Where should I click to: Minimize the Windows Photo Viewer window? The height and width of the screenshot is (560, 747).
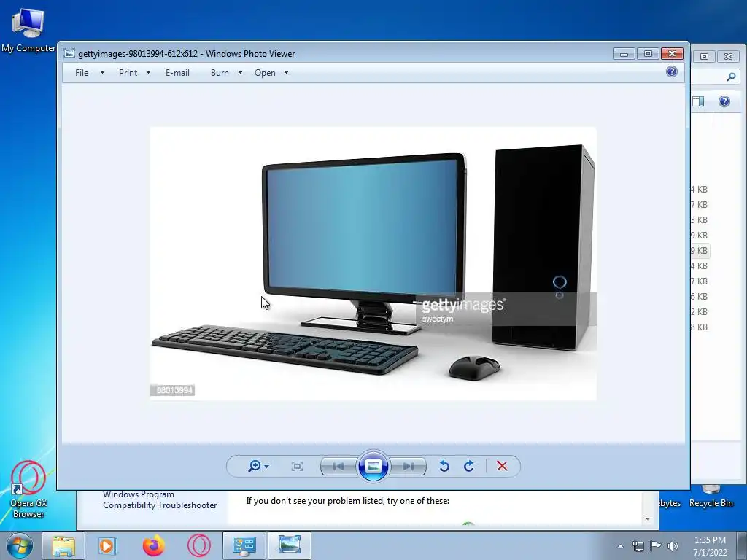coord(624,54)
